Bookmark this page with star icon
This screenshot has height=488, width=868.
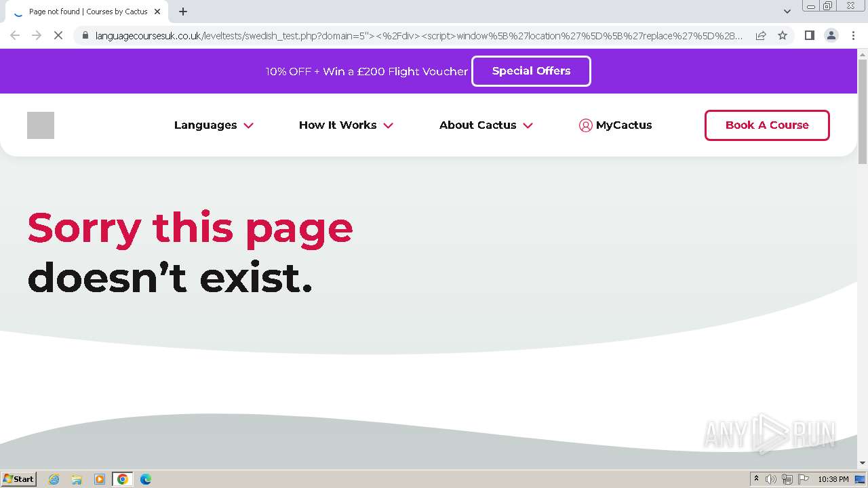click(x=783, y=35)
